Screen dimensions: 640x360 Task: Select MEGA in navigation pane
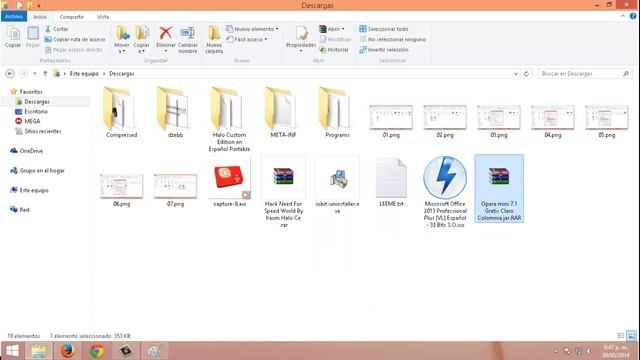pyautogui.click(x=32, y=121)
